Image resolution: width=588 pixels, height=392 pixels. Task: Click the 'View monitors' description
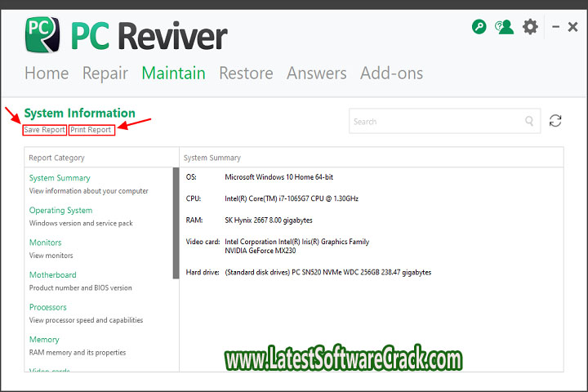click(x=51, y=256)
